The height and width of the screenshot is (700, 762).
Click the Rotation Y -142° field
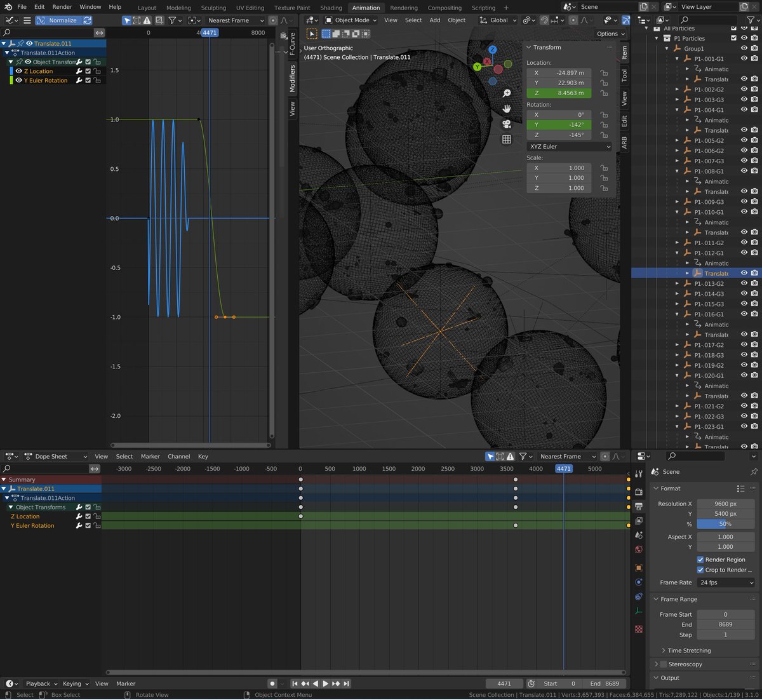coord(559,125)
